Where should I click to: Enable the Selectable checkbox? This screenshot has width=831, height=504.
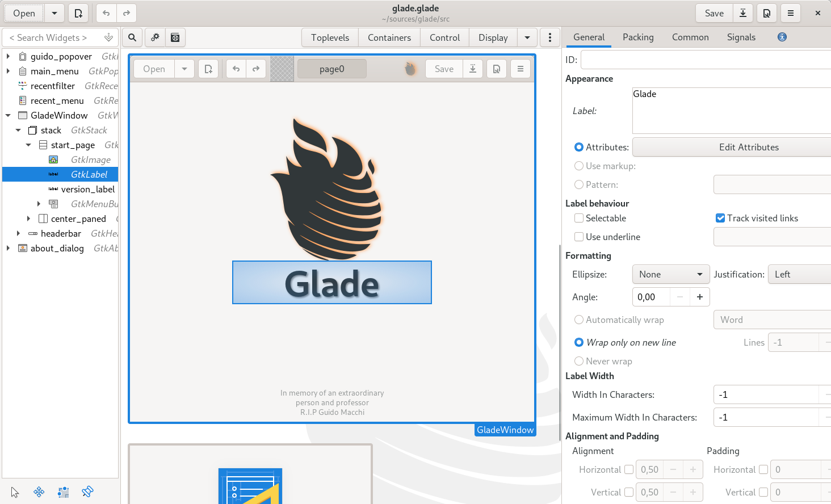click(579, 218)
